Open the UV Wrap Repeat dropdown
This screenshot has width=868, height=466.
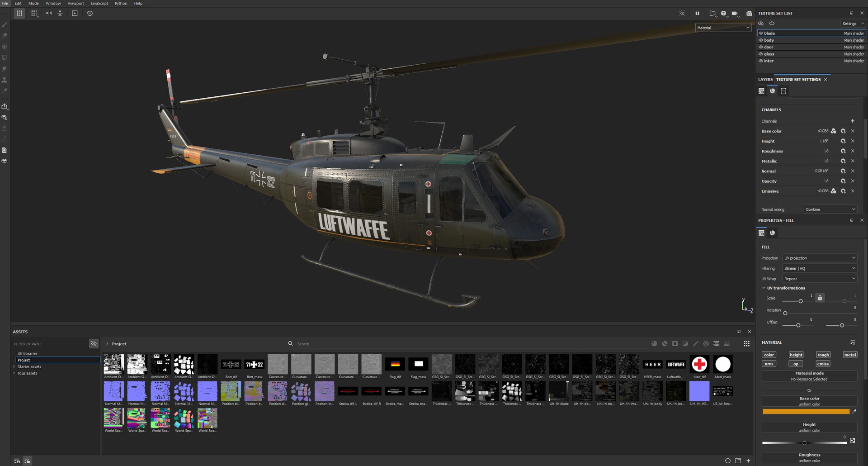click(x=820, y=279)
